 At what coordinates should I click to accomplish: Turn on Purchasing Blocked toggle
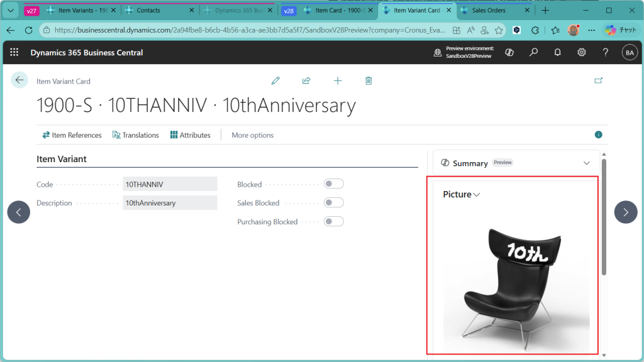[334, 221]
